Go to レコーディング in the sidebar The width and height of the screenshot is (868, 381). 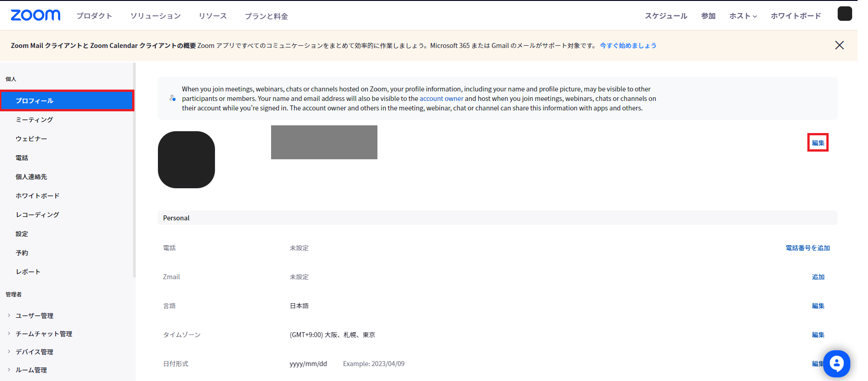point(38,214)
